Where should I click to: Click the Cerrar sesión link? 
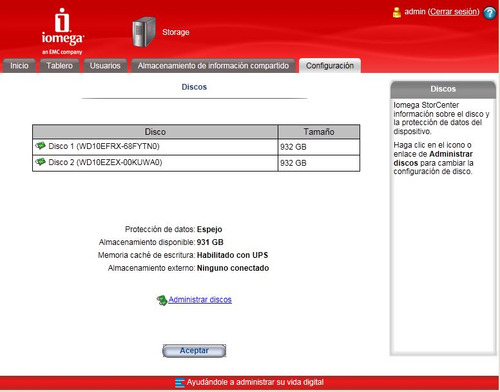454,12
